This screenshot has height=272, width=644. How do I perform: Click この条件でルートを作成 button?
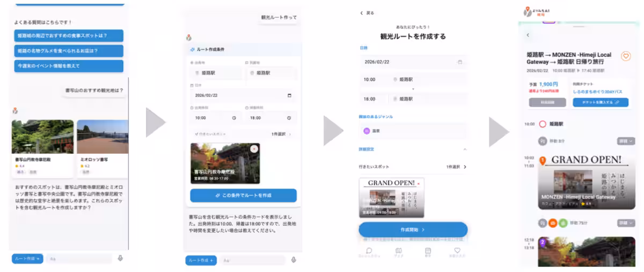[x=243, y=195]
